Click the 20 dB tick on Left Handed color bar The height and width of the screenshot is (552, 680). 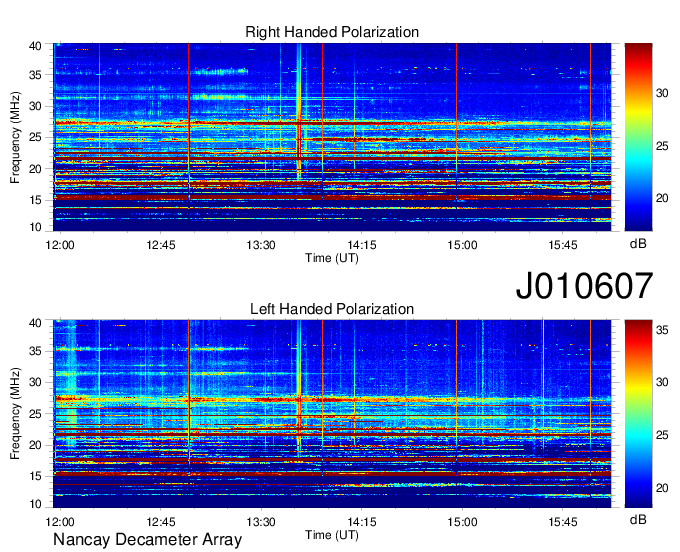(x=662, y=488)
